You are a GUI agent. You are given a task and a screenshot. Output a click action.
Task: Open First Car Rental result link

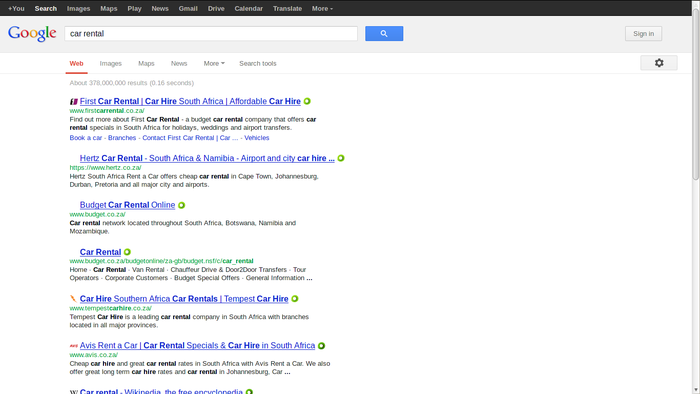click(190, 101)
